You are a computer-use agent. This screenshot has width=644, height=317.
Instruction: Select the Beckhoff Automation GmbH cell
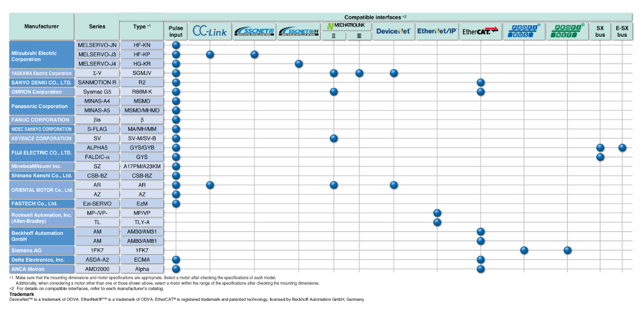click(x=41, y=236)
